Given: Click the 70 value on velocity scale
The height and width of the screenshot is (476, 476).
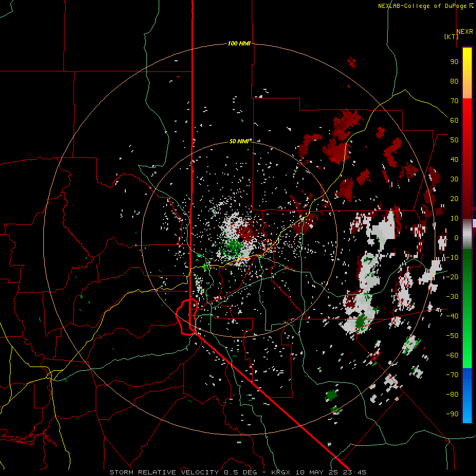Looking at the screenshot, I should tap(454, 101).
